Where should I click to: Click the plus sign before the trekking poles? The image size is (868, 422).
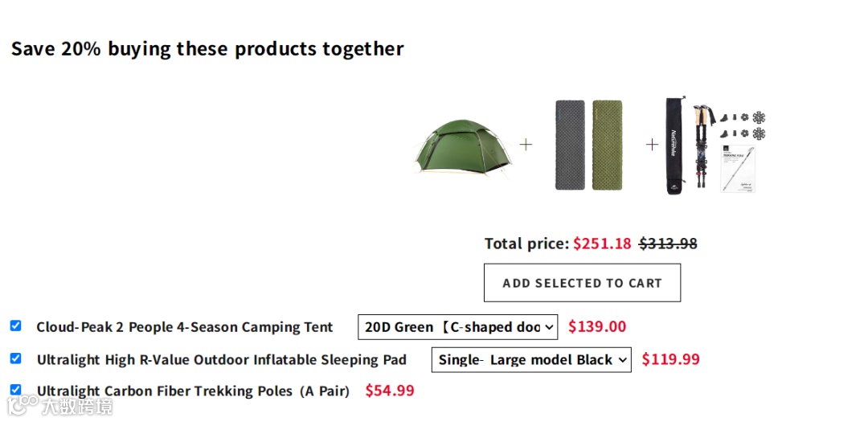point(652,145)
